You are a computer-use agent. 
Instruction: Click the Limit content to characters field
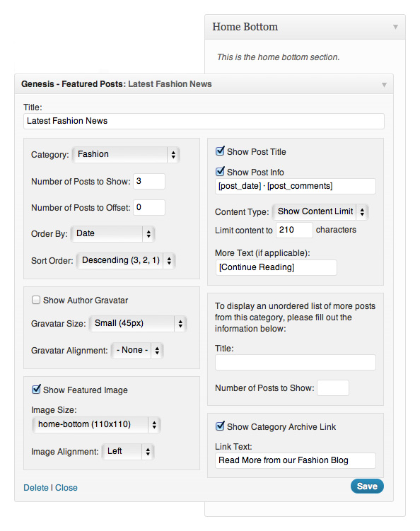[294, 230]
